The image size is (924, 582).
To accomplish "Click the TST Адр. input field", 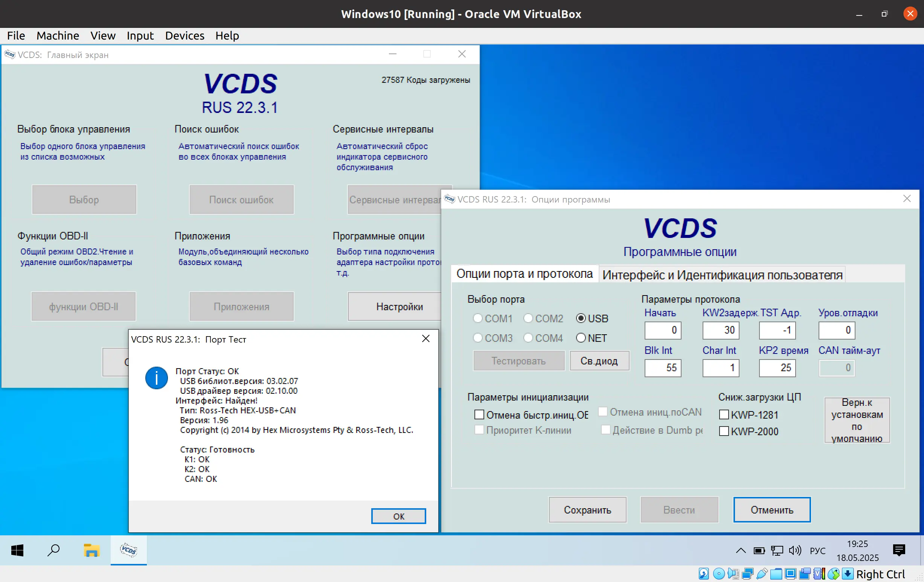I will click(777, 330).
